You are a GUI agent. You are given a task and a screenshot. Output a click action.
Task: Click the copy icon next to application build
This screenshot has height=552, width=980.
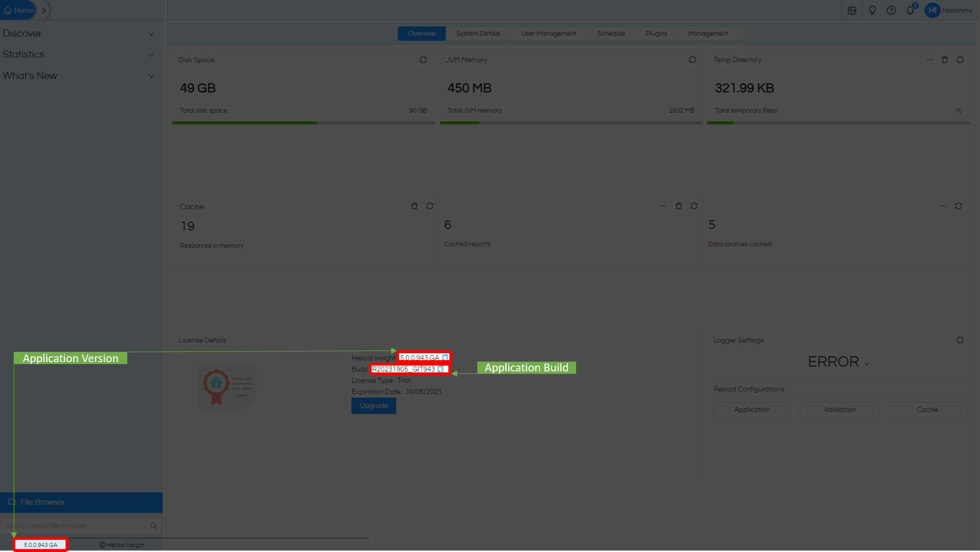[x=442, y=369]
